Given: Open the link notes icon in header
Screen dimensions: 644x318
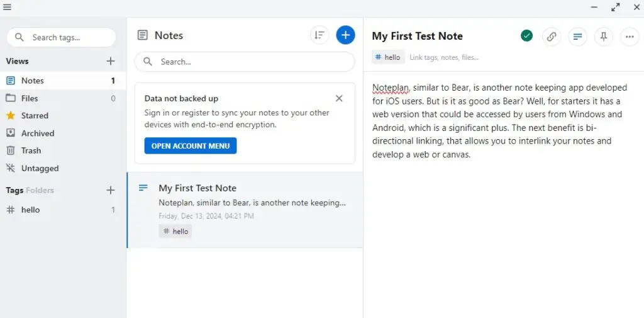Looking at the screenshot, I should (x=552, y=37).
